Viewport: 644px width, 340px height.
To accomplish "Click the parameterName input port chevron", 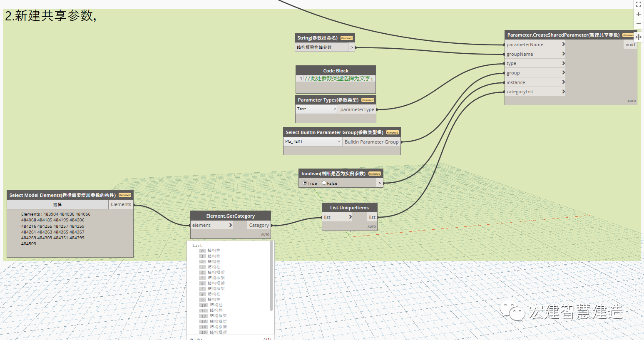I will point(563,44).
